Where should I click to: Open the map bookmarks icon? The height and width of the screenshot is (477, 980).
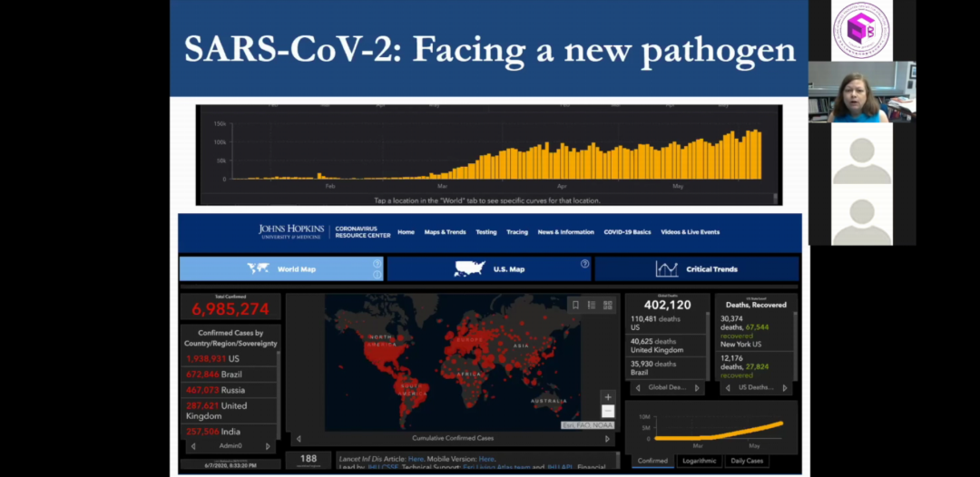tap(575, 305)
